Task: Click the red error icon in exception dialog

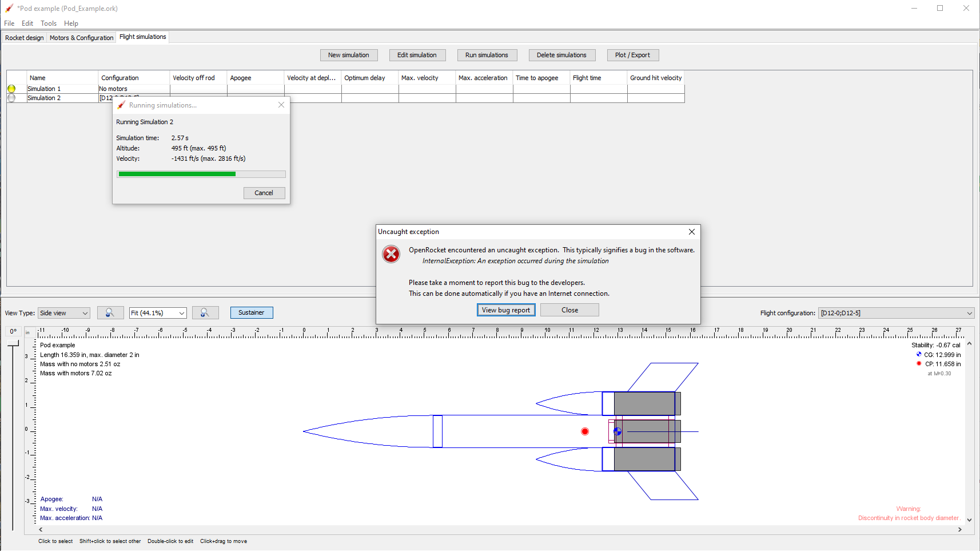Action: [391, 254]
